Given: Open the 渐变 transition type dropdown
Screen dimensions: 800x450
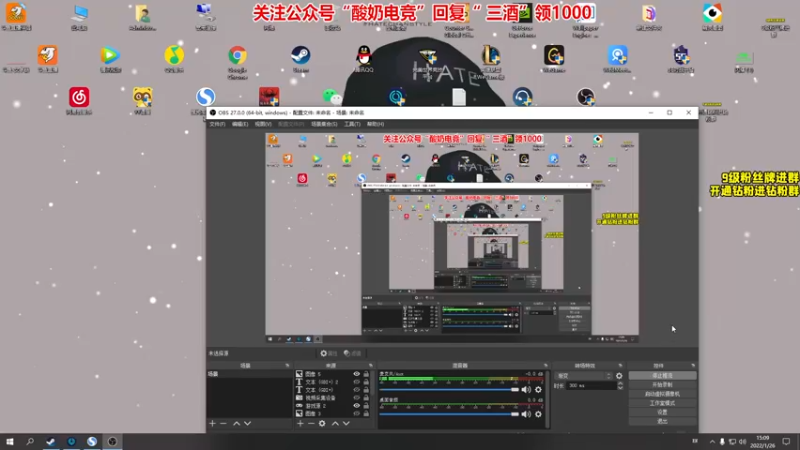Looking at the screenshot, I should click(584, 376).
